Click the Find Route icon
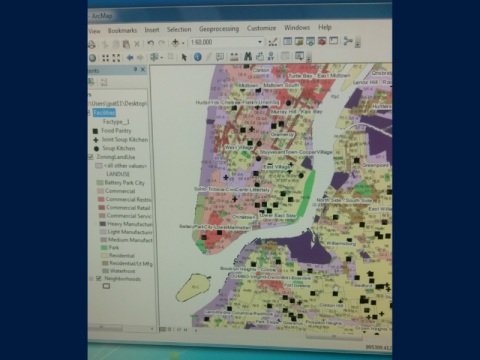This screenshot has height=360, width=480. point(259,56)
